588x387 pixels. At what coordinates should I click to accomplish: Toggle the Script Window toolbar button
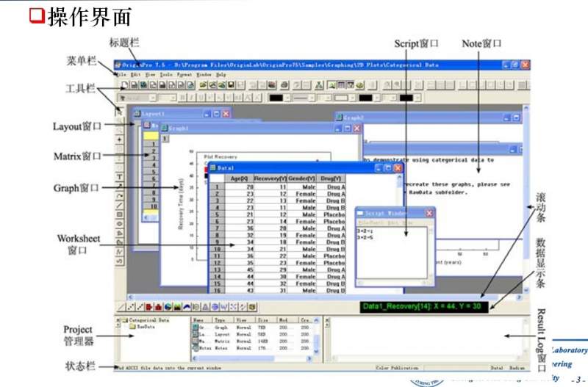pos(351,85)
